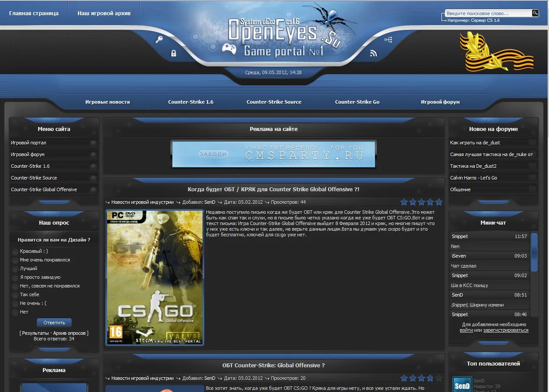Click SenD avatar in top users
This screenshot has width=549, height=392.
[462, 384]
